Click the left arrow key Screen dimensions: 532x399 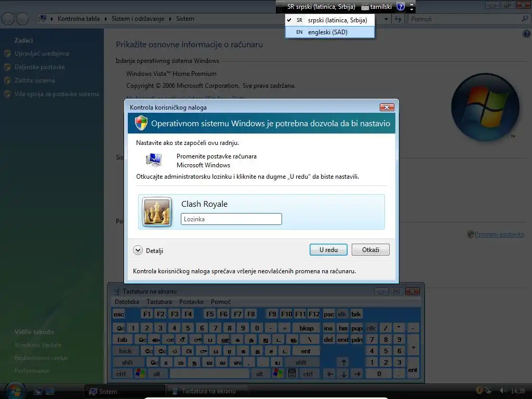tap(330, 374)
